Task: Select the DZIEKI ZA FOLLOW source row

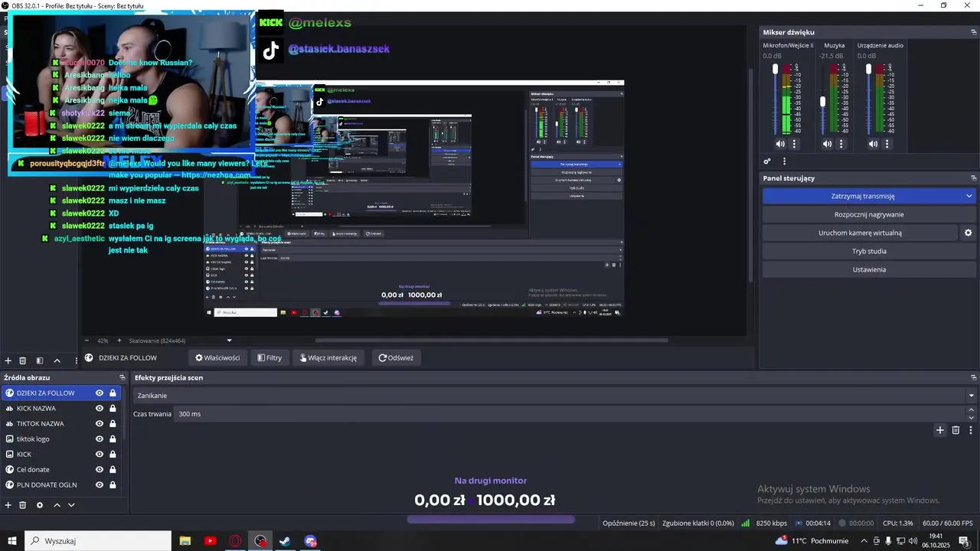Action: pyautogui.click(x=61, y=393)
